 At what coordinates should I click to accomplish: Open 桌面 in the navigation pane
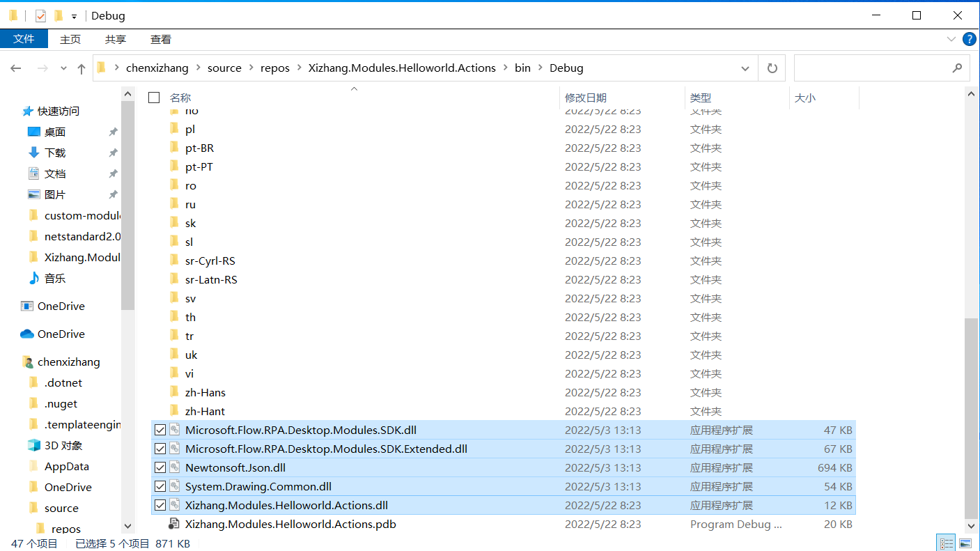(x=55, y=132)
